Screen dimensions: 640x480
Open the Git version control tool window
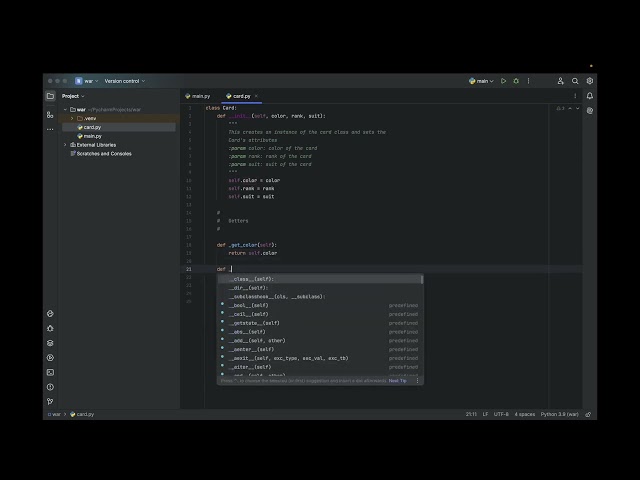[50, 402]
